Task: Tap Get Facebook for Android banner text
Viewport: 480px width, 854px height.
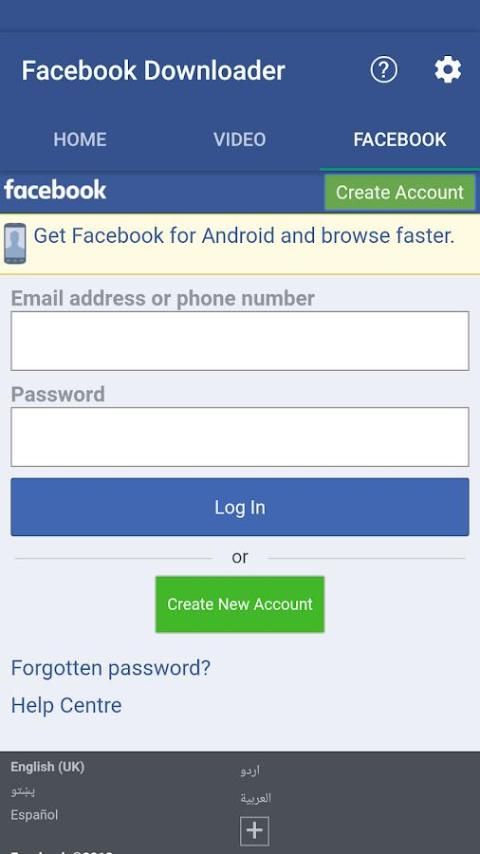Action: 244,236
